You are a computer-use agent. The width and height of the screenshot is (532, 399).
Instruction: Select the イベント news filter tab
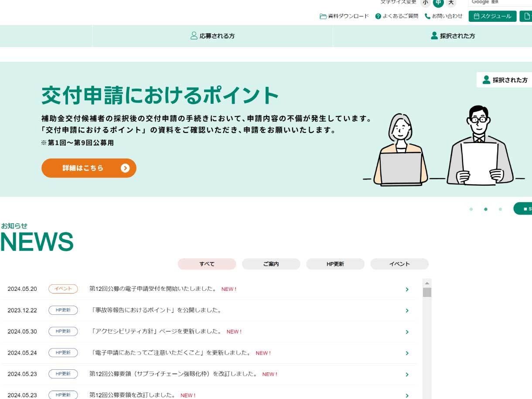[x=399, y=264]
